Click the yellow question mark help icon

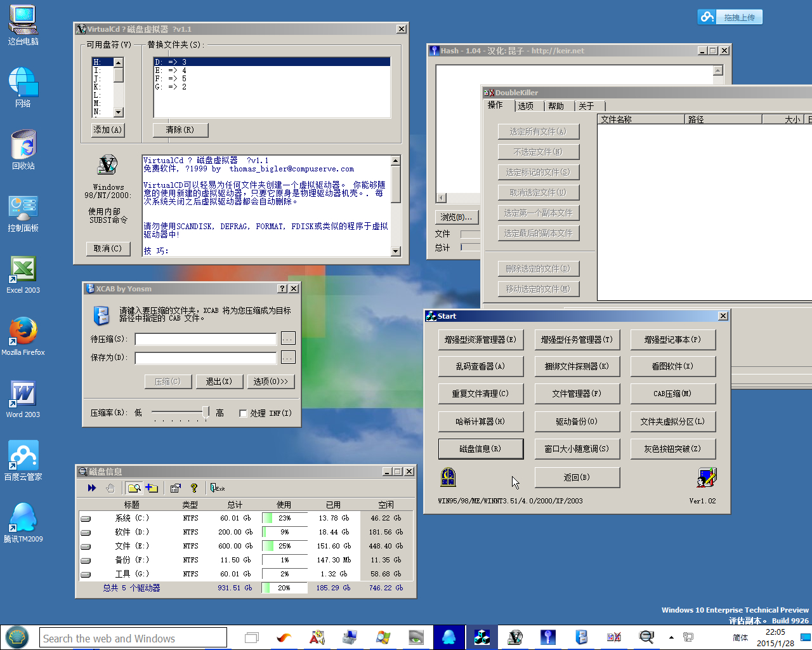pos(194,488)
